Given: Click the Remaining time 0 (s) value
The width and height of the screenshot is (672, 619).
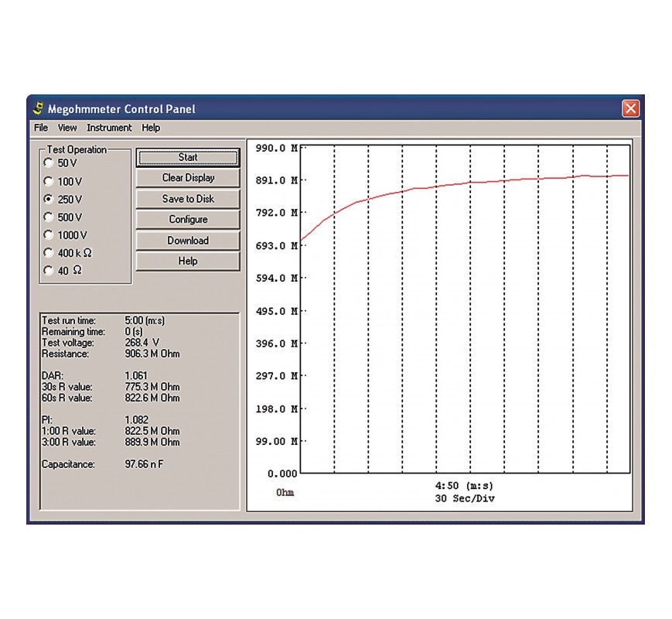Looking at the screenshot, I should [134, 332].
